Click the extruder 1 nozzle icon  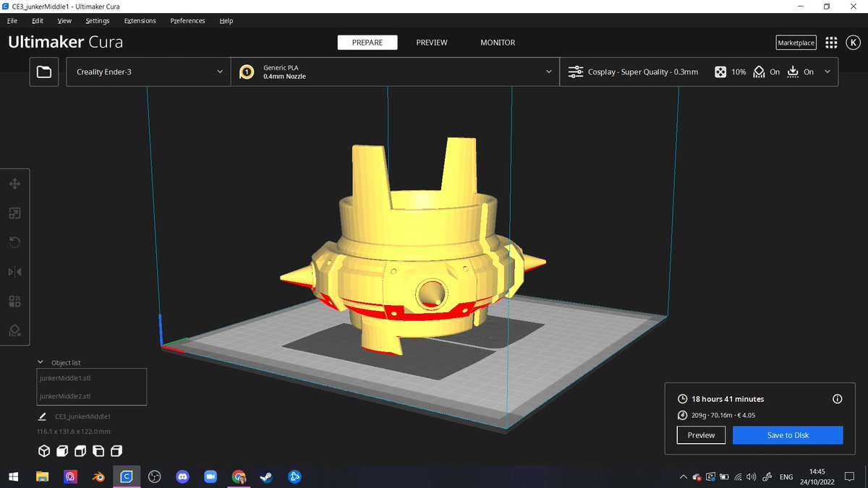coord(247,72)
